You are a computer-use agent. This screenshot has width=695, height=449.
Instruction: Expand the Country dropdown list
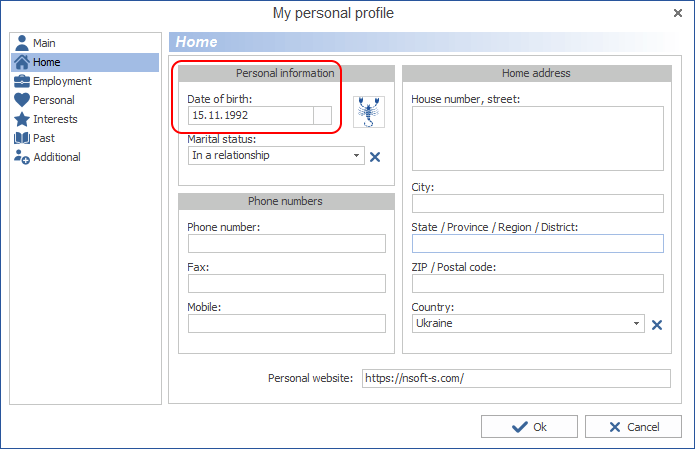[637, 324]
